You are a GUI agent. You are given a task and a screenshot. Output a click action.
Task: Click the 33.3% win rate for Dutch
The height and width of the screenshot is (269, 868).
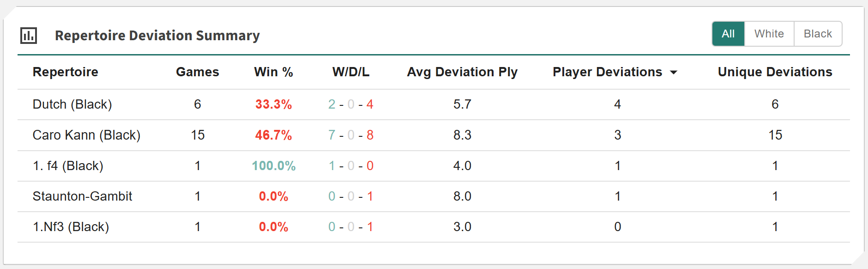273,104
